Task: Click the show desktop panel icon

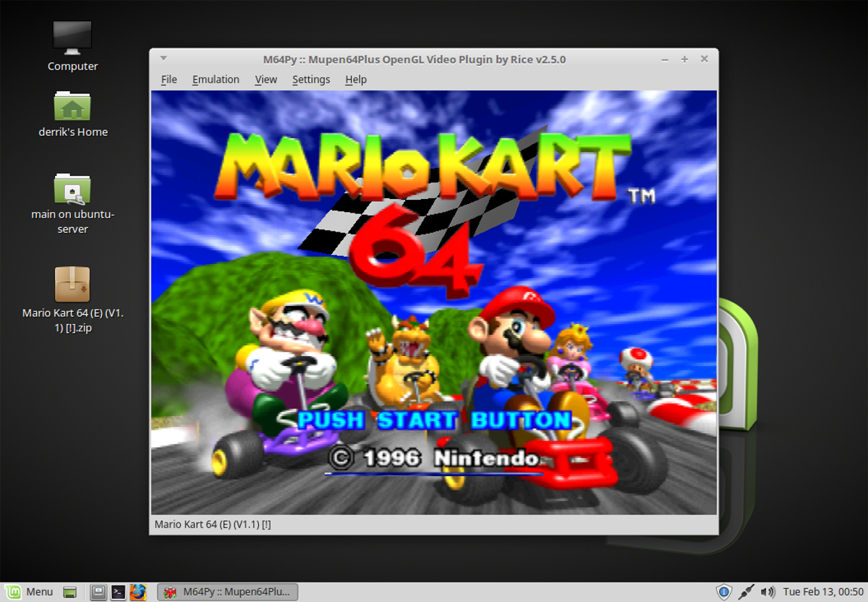Action: (70, 593)
